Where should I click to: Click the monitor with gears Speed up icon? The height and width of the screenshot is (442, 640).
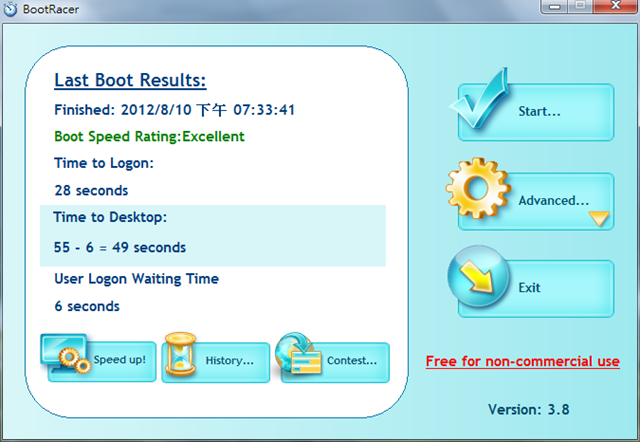pyautogui.click(x=65, y=354)
